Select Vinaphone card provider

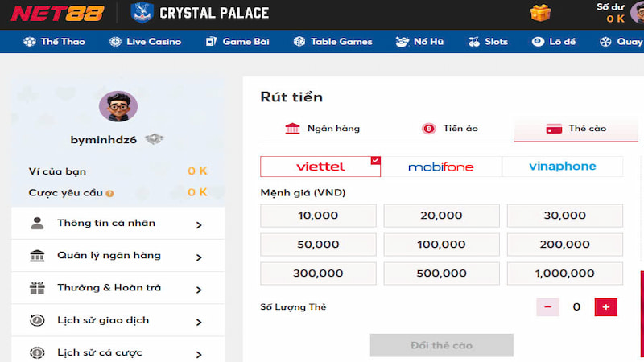[x=563, y=167]
